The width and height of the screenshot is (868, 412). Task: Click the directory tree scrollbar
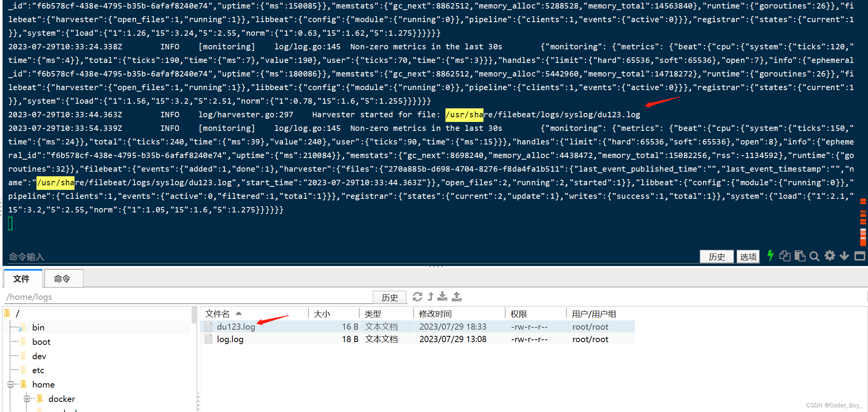tap(194, 315)
